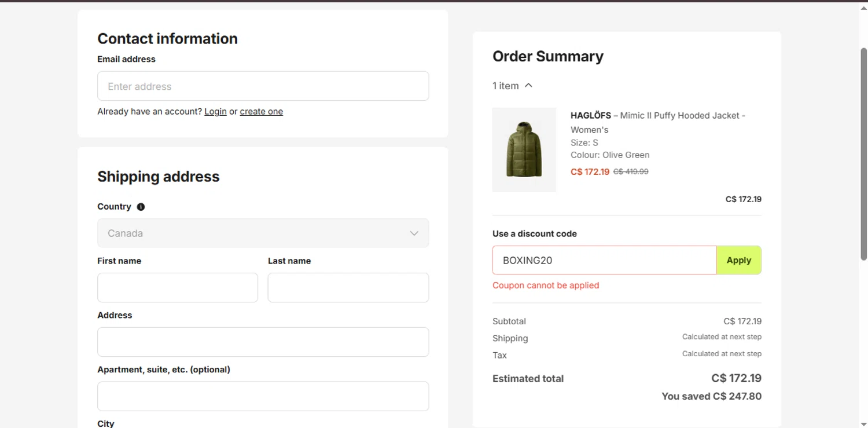Click the "You saved C$ 247.80" text
This screenshot has height=428, width=868.
(x=711, y=397)
